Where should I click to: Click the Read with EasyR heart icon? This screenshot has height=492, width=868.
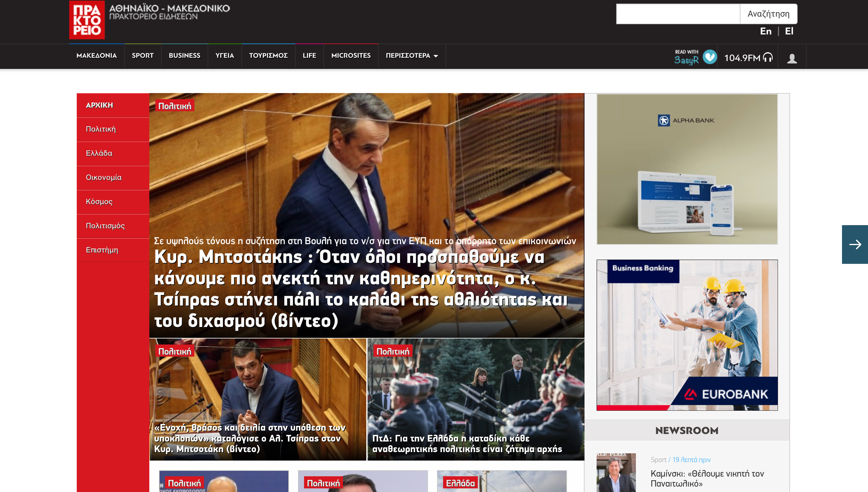[710, 57]
